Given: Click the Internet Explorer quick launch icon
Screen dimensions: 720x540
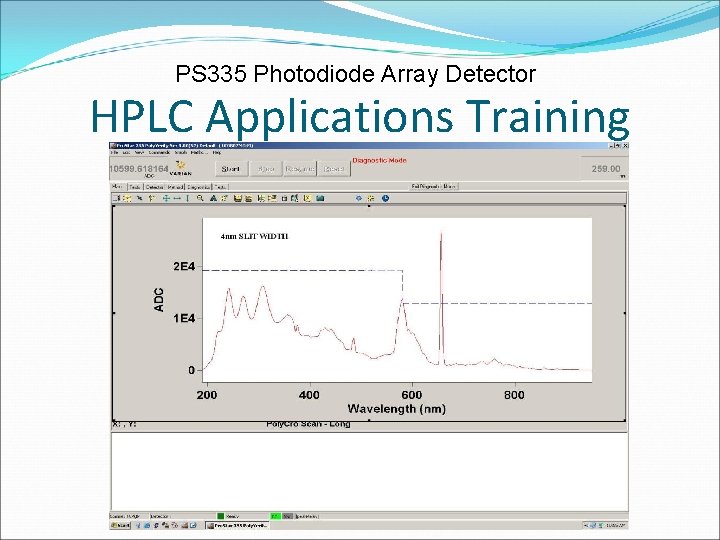Looking at the screenshot, I should (147, 525).
